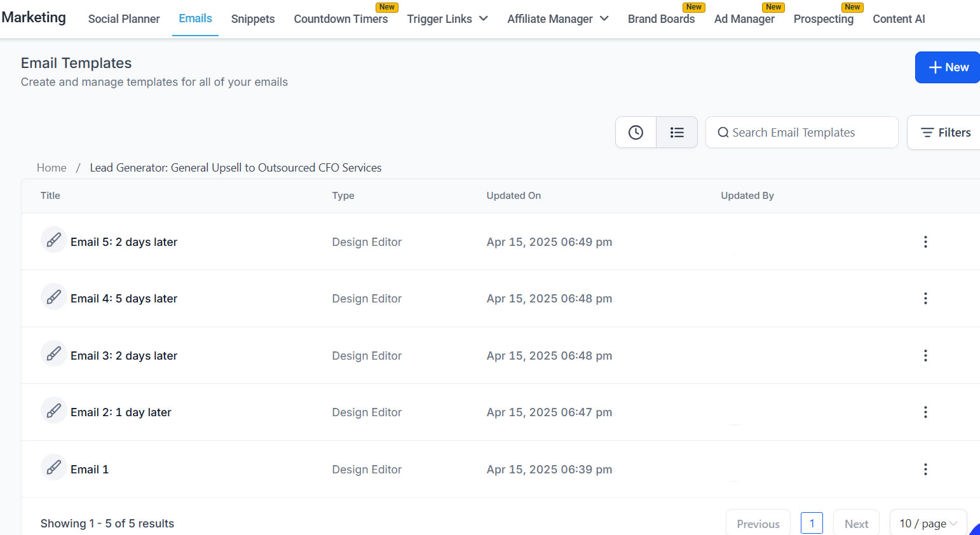980x535 pixels.
Task: Open three-dot menu for Email 3
Action: 925,356
